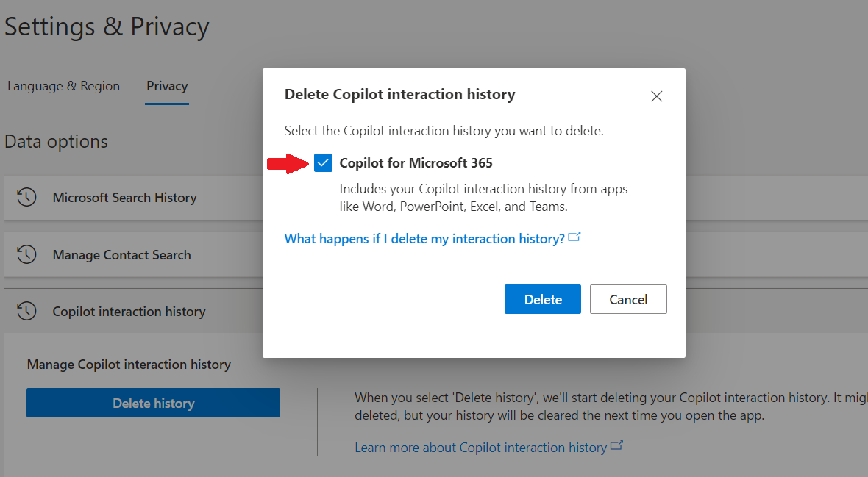Click the Delete history button

153,403
